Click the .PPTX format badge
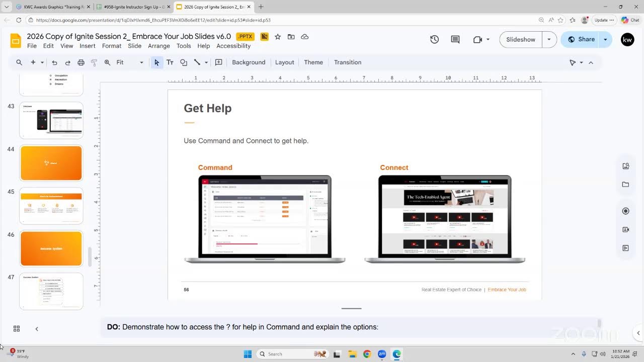Viewport: 644px width, 362px height. 245,37
